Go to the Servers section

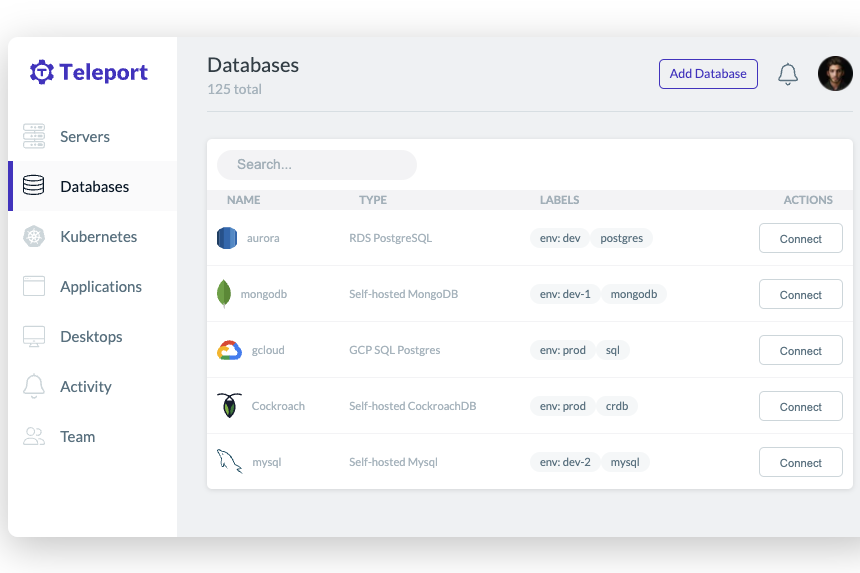pos(93,136)
